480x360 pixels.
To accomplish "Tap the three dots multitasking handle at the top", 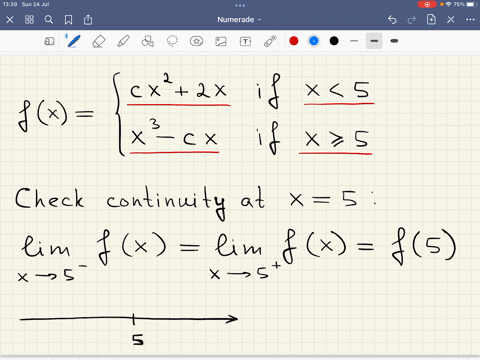I will click(240, 5).
